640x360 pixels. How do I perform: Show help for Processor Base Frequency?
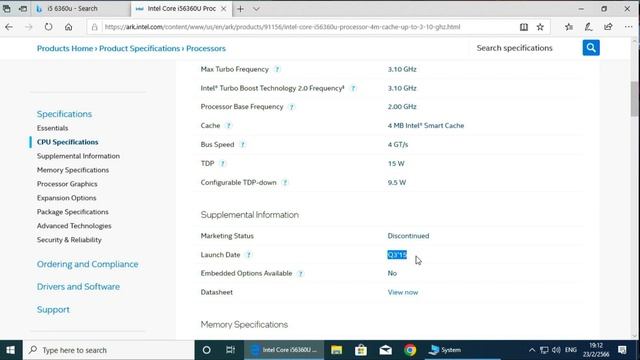coord(291,107)
